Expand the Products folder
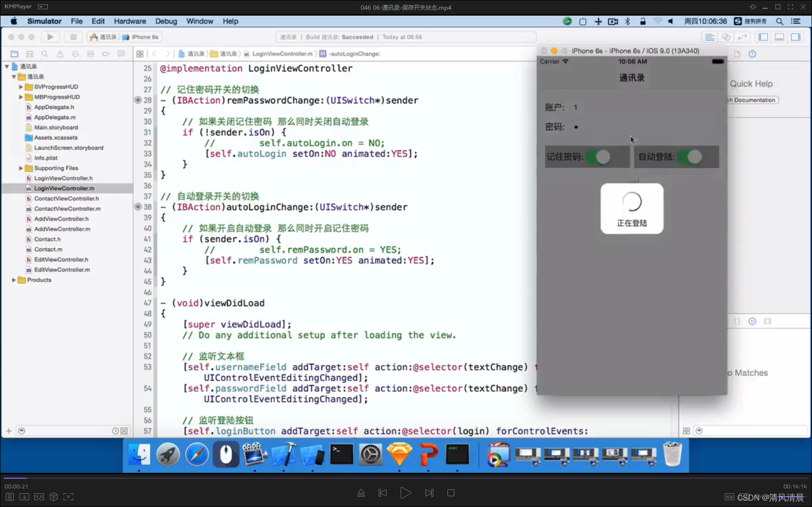Image resolution: width=812 pixels, height=507 pixels. pos(14,280)
